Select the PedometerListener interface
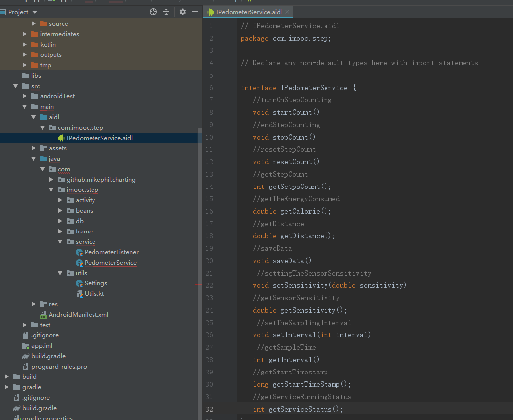513x420 pixels. (x=112, y=252)
